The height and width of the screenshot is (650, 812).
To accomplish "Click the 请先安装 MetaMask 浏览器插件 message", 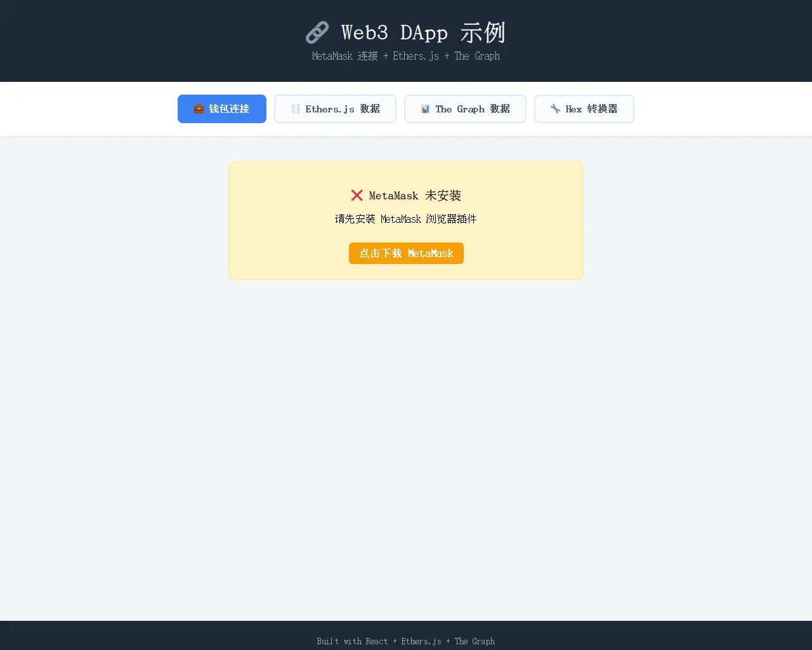I will point(406,219).
